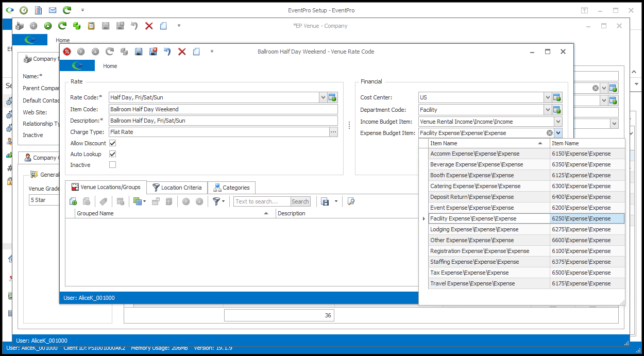
Task: Toggle Inactive checkbox in Rate section
Action: pyautogui.click(x=112, y=165)
